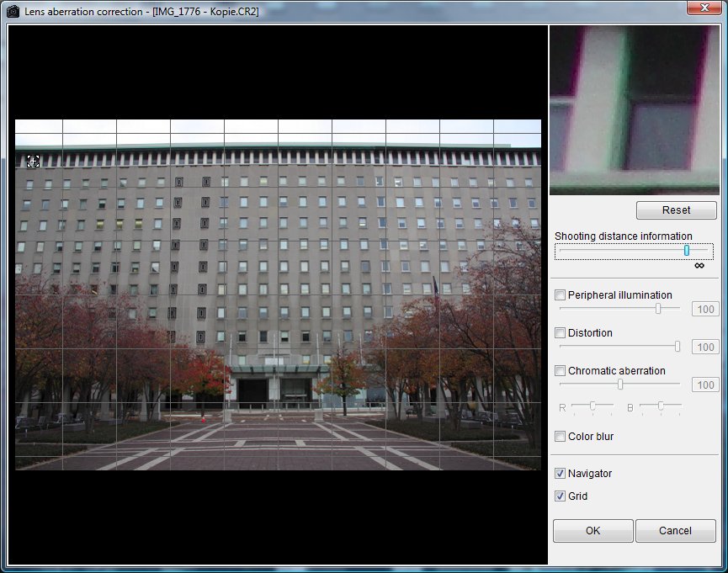Click the Chromatic aberration R slider

click(x=592, y=406)
